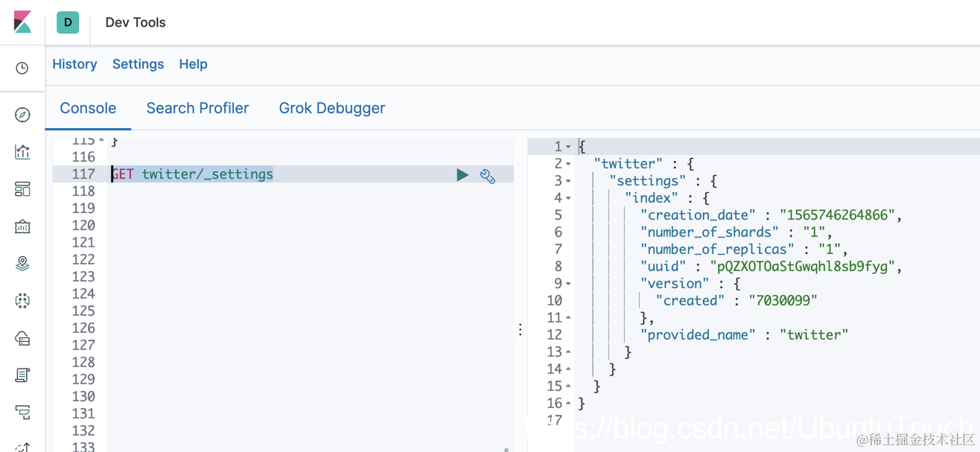The width and height of the screenshot is (980, 452).
Task: Click the Dev Tools page title
Action: [136, 22]
